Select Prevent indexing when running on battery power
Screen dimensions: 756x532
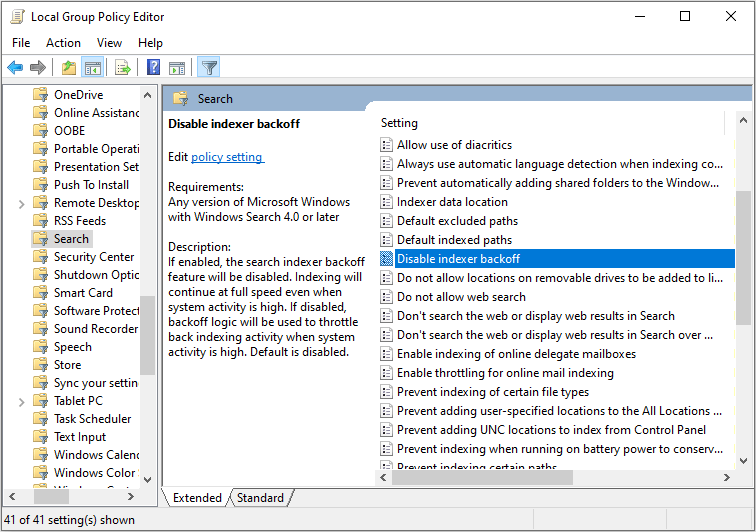point(560,449)
